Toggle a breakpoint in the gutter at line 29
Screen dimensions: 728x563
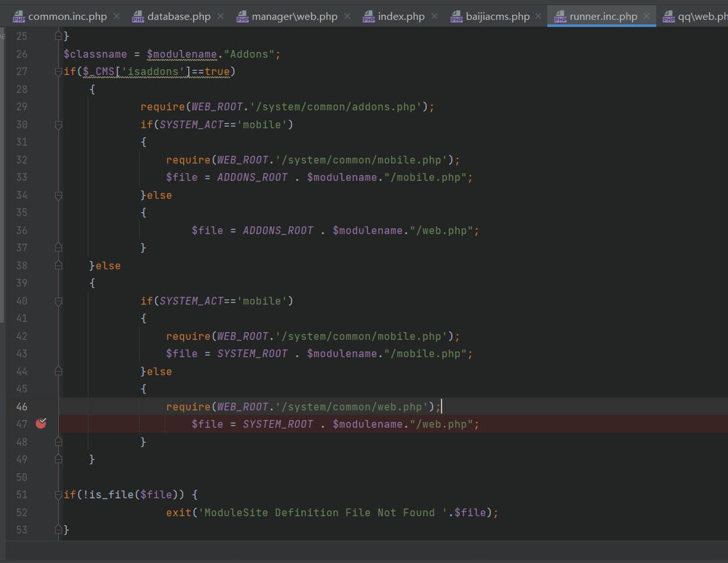point(41,107)
